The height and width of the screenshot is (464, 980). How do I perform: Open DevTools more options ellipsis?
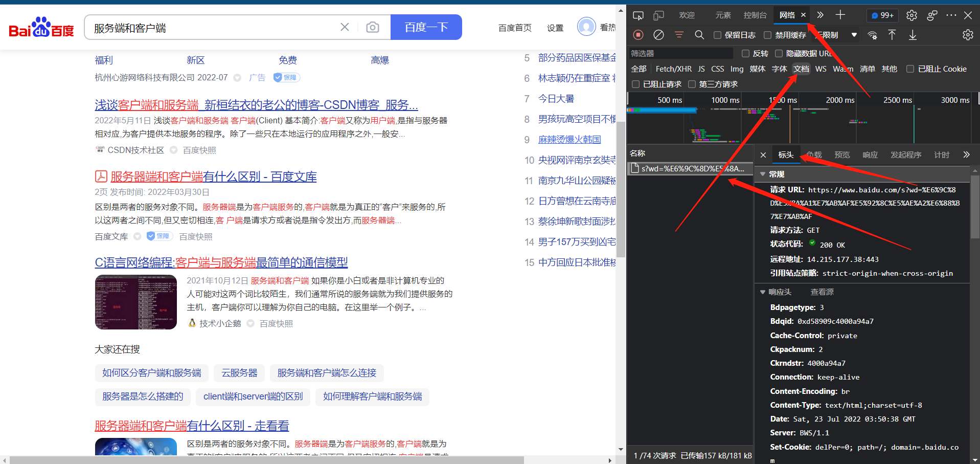point(951,15)
